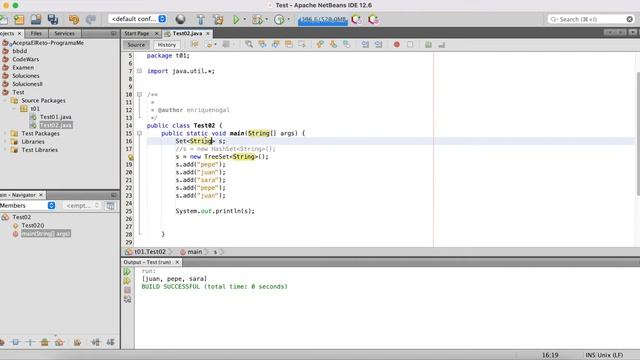The width and height of the screenshot is (640, 360).
Task: Click the Undo toolbar icon
Action: [74, 19]
